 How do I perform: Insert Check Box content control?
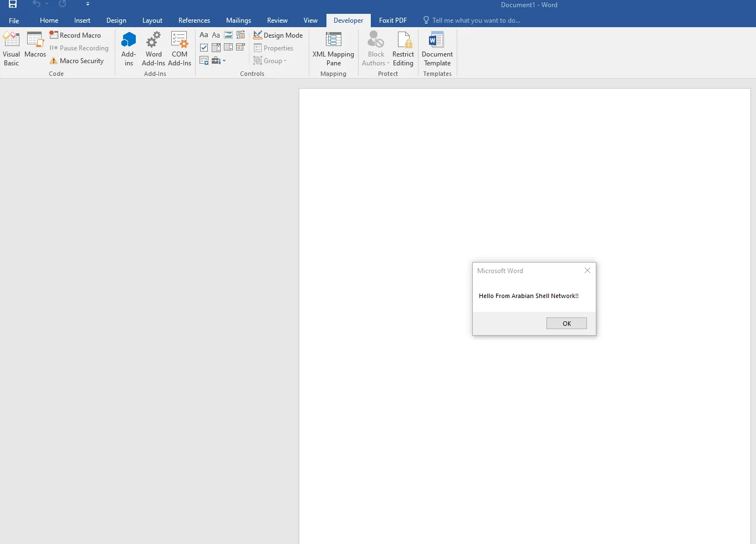click(x=204, y=48)
